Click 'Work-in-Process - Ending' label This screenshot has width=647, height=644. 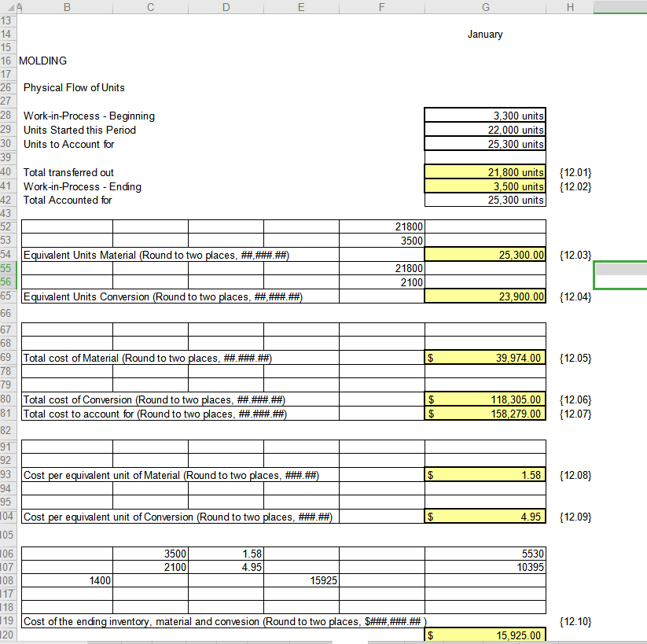pos(82,186)
